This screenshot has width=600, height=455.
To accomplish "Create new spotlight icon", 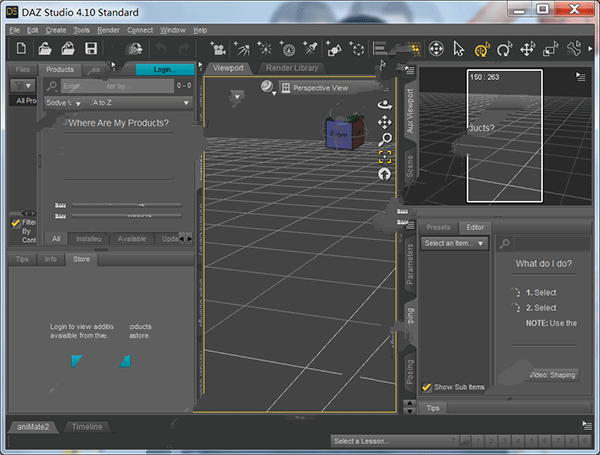I will (310, 49).
